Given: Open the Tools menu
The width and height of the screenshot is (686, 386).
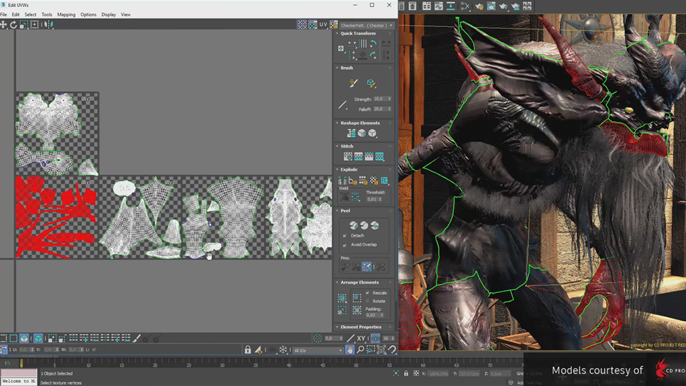Looking at the screenshot, I should click(x=47, y=14).
